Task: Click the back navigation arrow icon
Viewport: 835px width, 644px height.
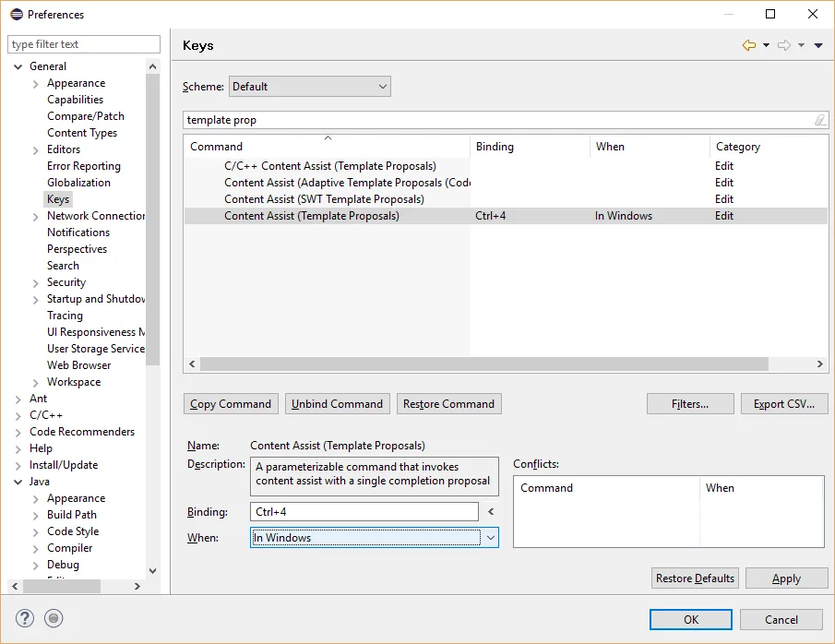Action: [x=748, y=45]
